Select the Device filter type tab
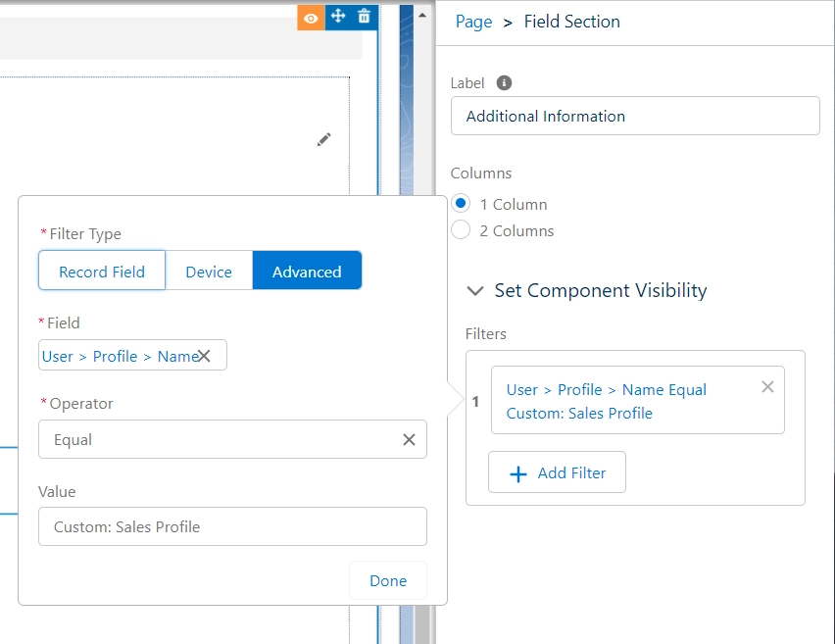 209,271
